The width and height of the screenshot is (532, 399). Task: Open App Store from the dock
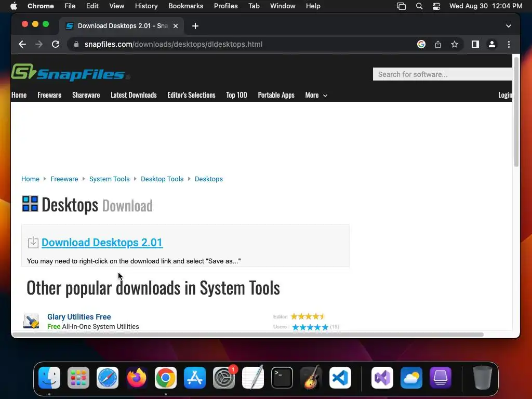(195, 378)
